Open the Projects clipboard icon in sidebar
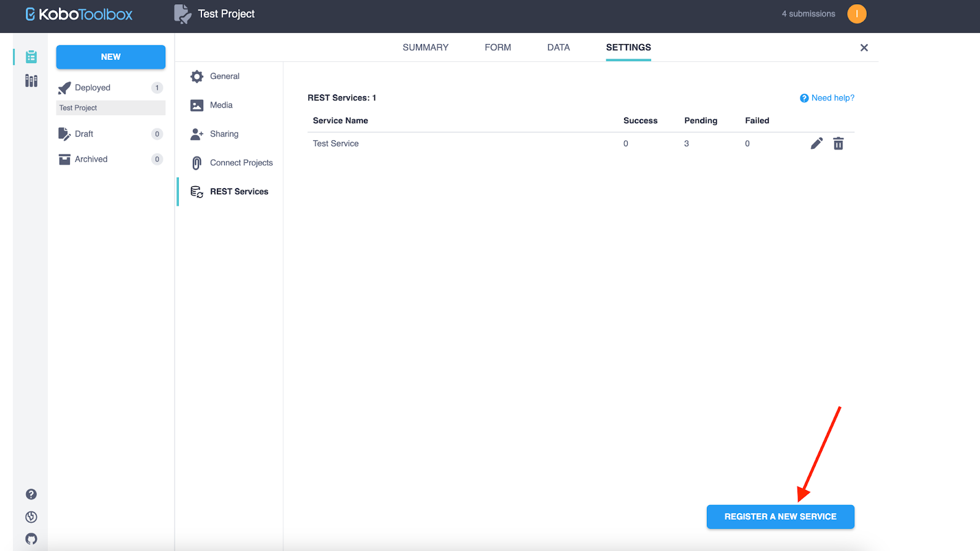980x551 pixels. [x=31, y=56]
